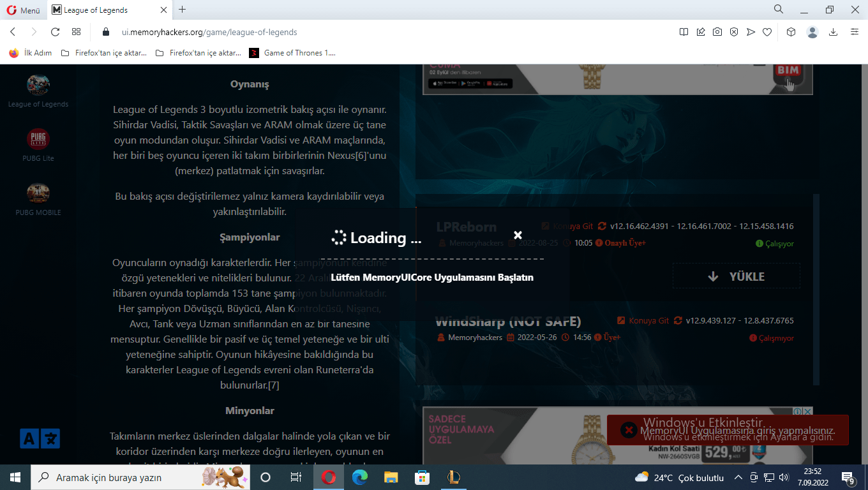Open the notification center with 9 notifications
The image size is (868, 490).
click(x=849, y=477)
